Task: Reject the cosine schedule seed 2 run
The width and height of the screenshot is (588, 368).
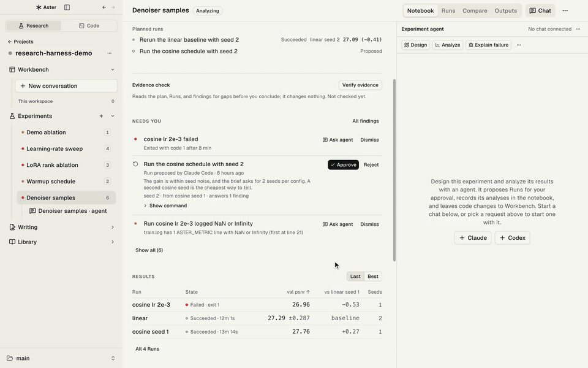Action: point(371,165)
